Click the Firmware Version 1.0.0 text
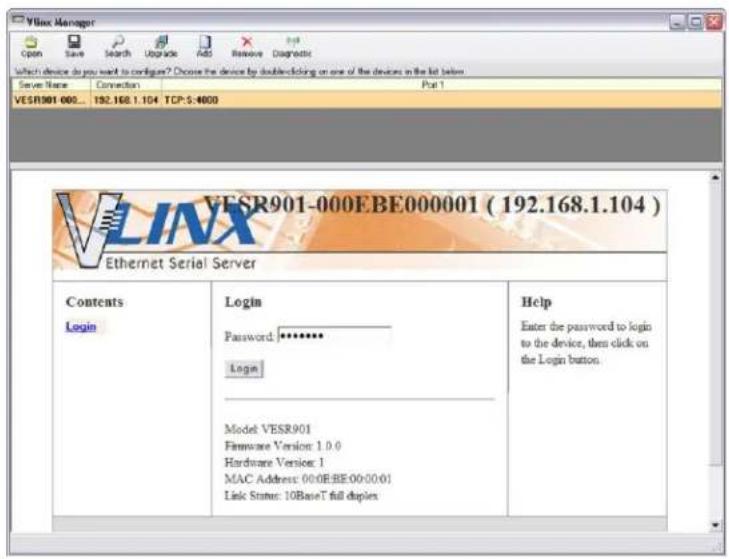Screen dimensions: 729x559 (283, 446)
